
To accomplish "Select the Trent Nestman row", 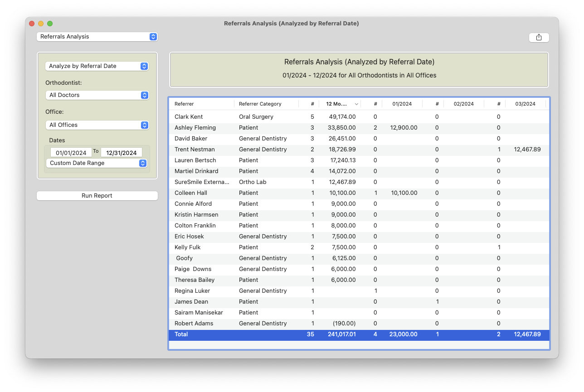I will pyautogui.click(x=359, y=150).
